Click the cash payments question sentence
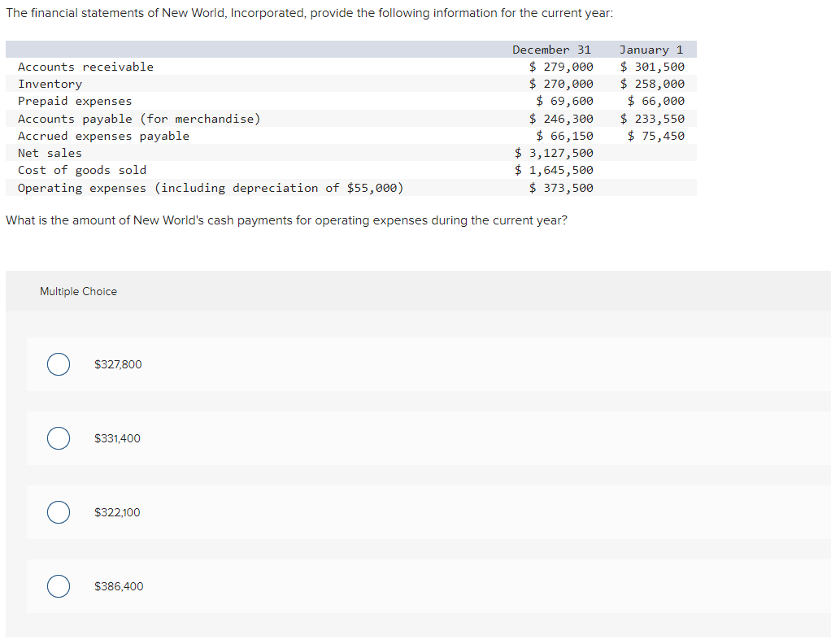Image resolution: width=831 pixels, height=644 pixels. (286, 220)
